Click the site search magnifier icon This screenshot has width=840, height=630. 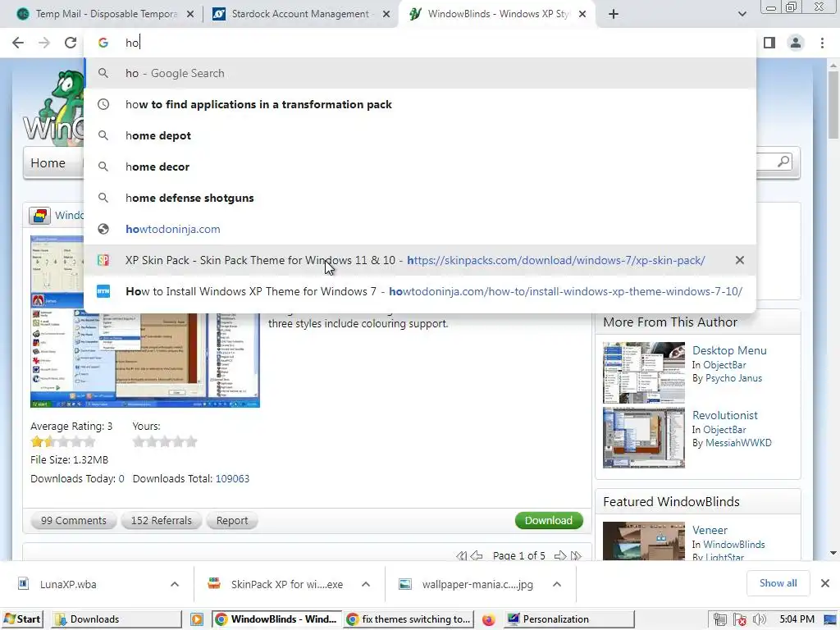coord(783,162)
